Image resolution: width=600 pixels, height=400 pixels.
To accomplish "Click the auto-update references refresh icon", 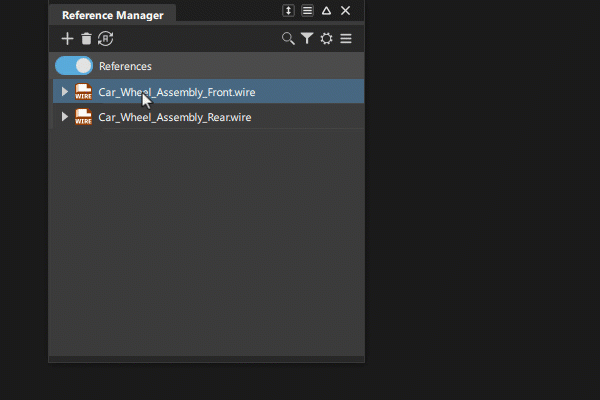I will point(105,39).
